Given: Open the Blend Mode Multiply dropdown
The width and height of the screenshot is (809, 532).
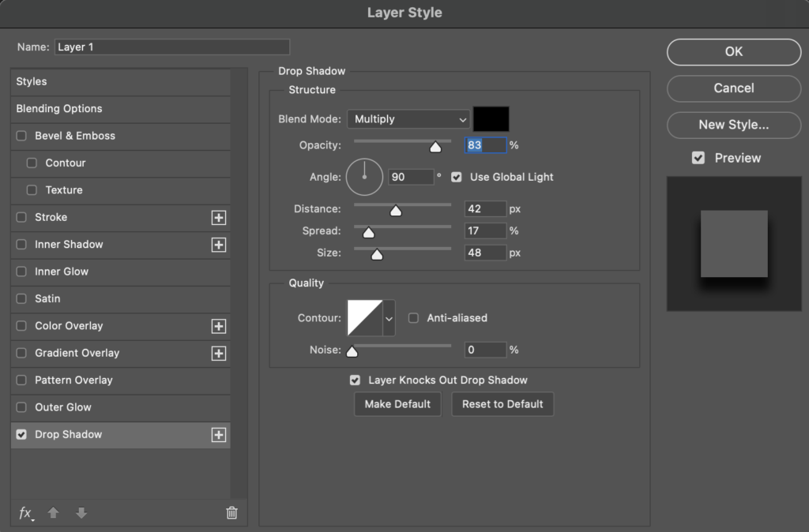Looking at the screenshot, I should point(408,119).
